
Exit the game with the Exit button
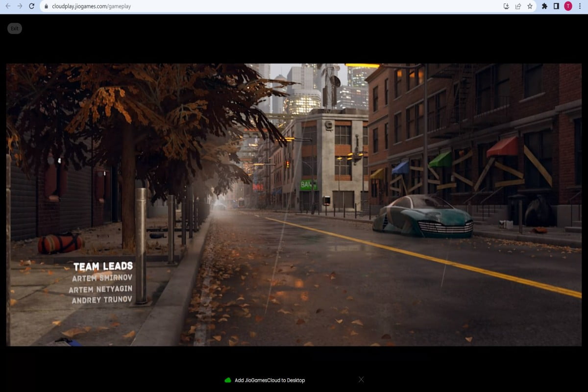[15, 28]
